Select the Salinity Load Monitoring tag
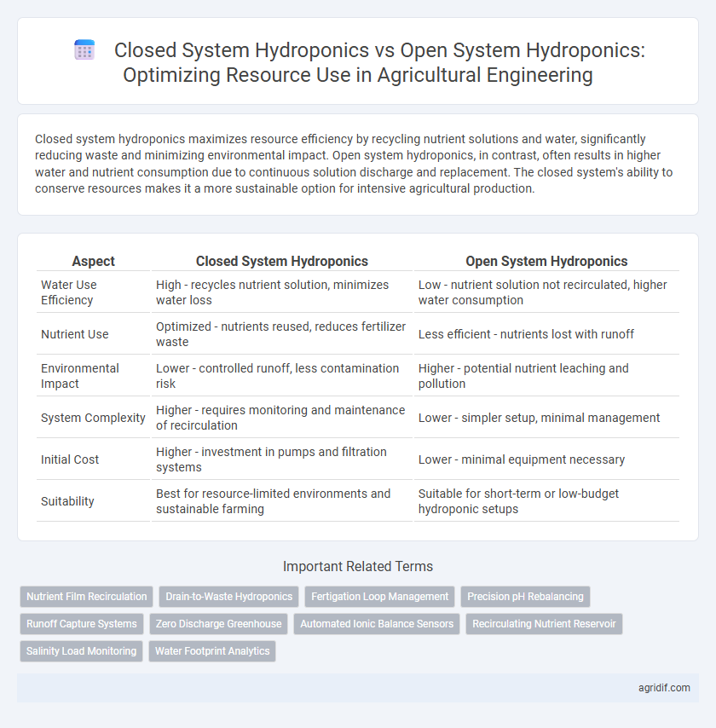The image size is (716, 728). [81, 651]
